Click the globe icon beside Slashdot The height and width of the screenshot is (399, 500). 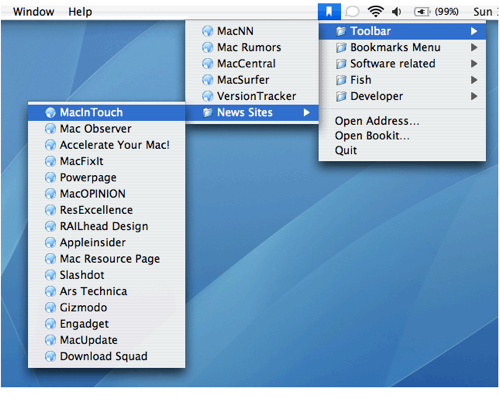point(50,275)
